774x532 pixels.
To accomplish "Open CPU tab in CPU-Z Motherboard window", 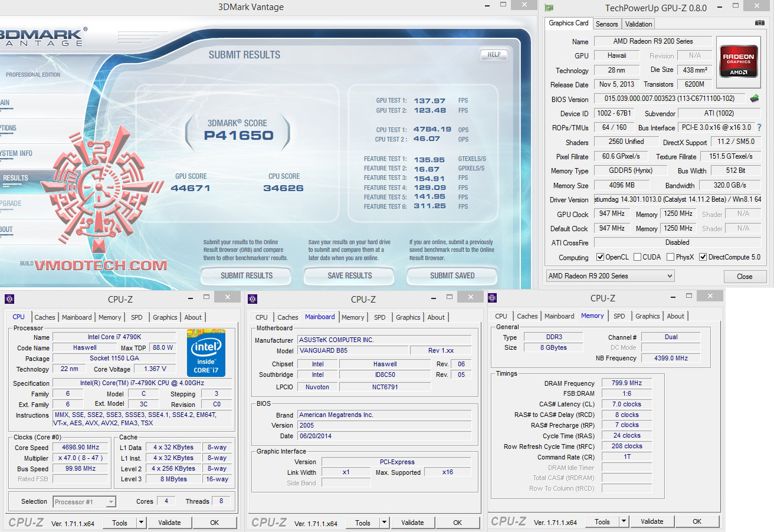I will point(262,317).
